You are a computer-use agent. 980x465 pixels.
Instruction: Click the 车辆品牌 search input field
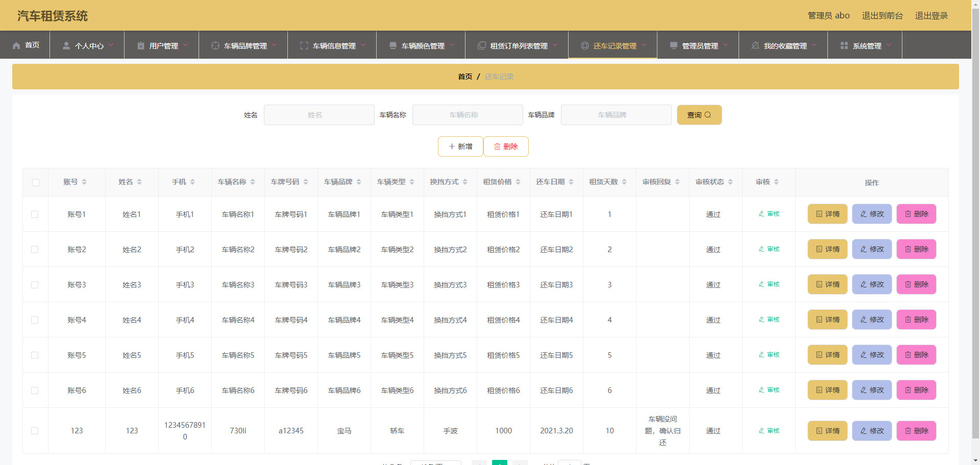point(616,115)
